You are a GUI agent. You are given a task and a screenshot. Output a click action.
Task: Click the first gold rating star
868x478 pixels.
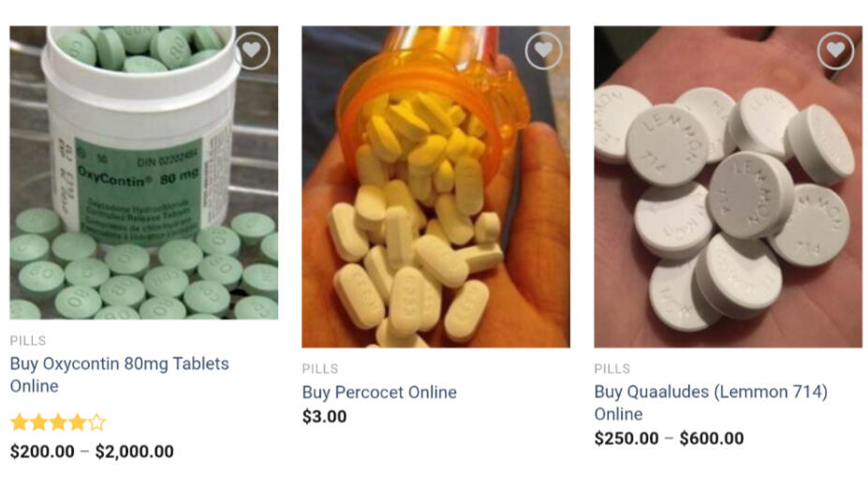click(x=20, y=423)
